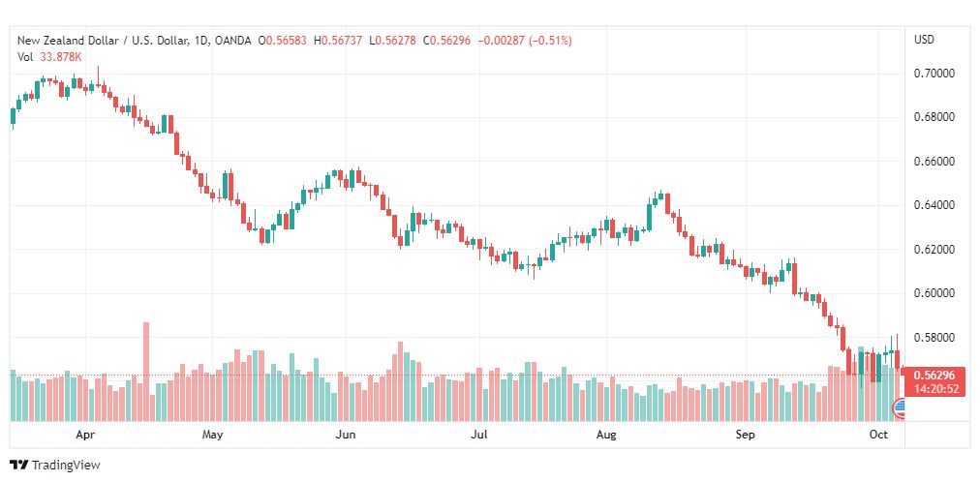The image size is (980, 482).
Task: Click the 0.70000 price scale label
Action: point(934,74)
